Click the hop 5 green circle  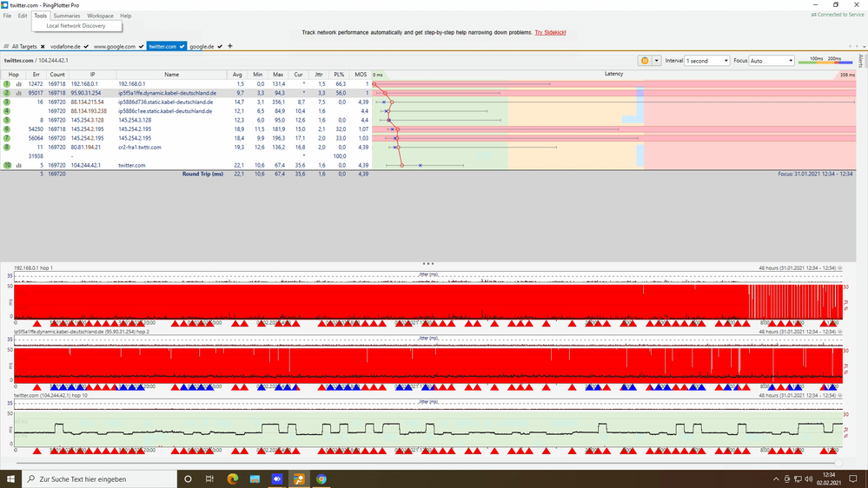7,120
